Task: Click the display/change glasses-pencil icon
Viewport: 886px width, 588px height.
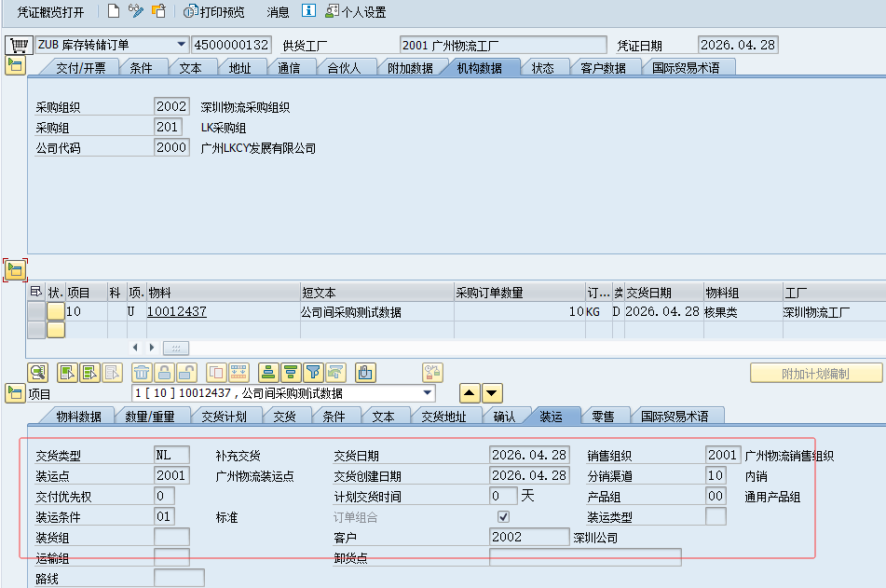Action: [x=136, y=12]
